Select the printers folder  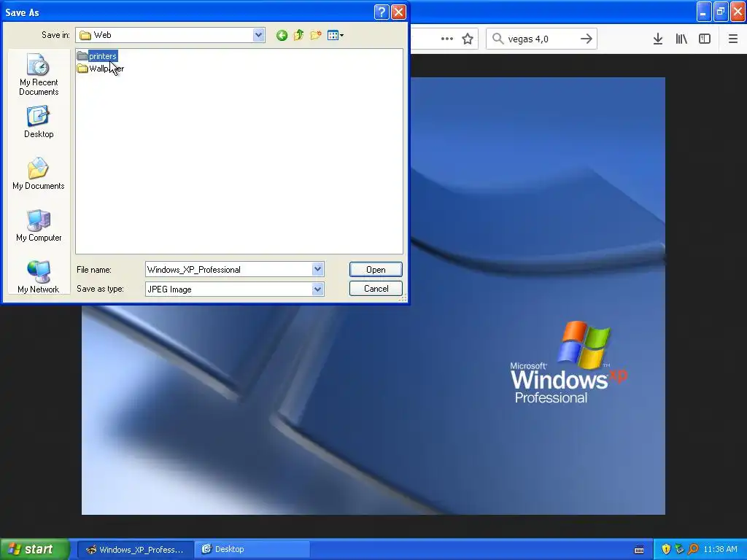(x=97, y=56)
